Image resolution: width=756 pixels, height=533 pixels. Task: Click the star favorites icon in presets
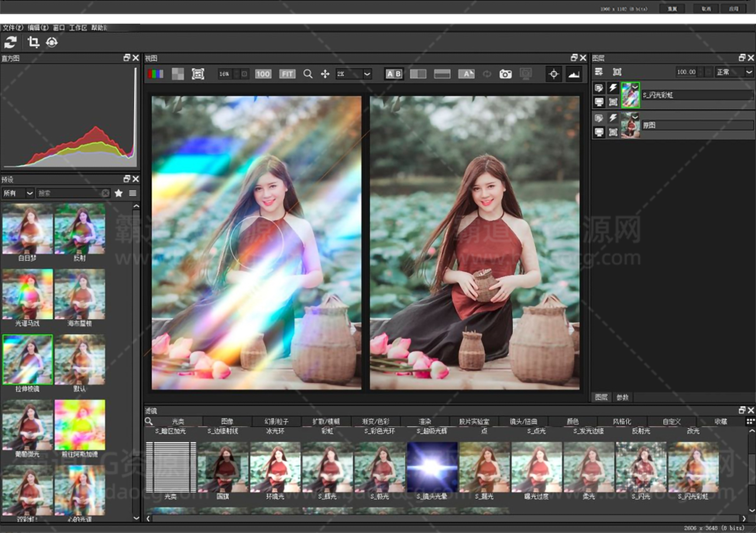pyautogui.click(x=119, y=193)
